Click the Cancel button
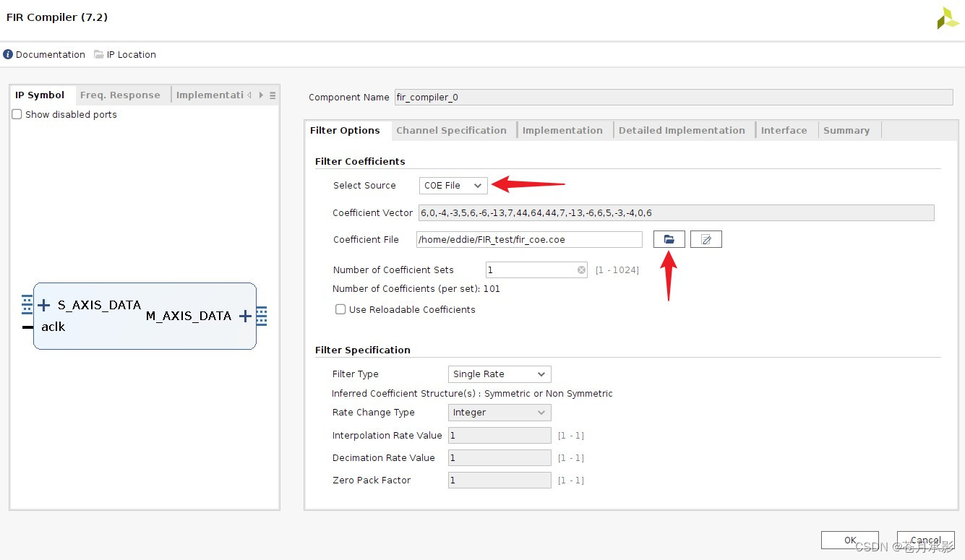The width and height of the screenshot is (965, 560). coord(925,540)
